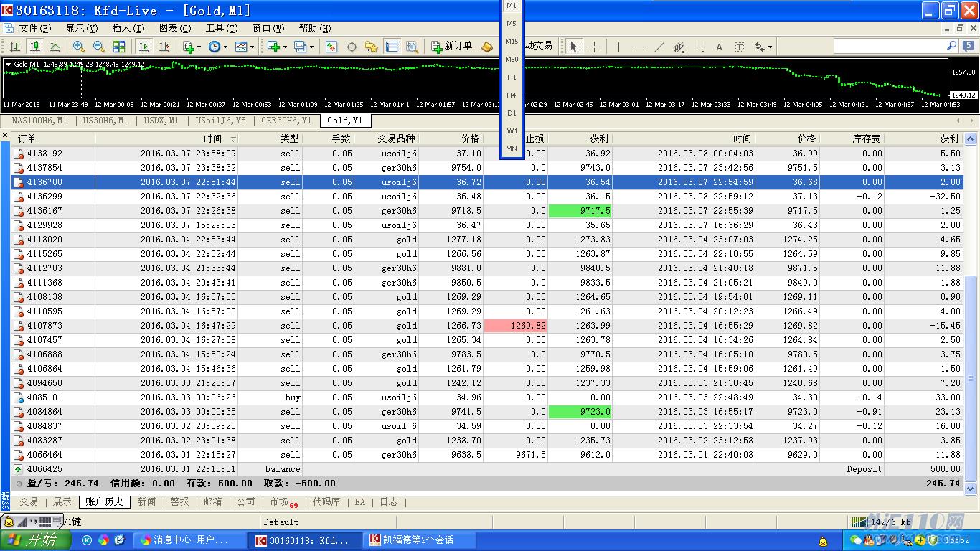Open the Strategy Tester magnifier icon
Screen dimensions: 980x551
[x=412, y=47]
